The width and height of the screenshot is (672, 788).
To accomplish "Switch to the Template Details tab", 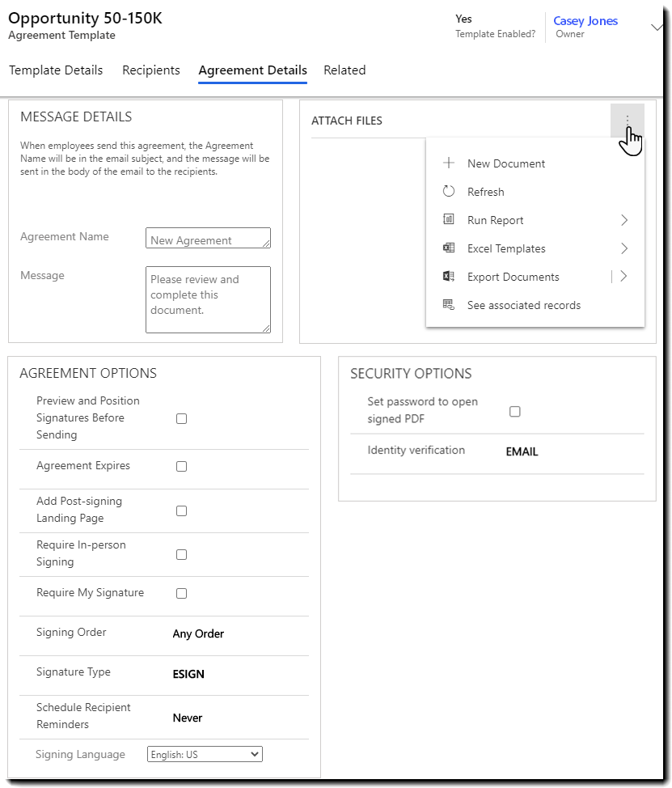I will point(56,70).
